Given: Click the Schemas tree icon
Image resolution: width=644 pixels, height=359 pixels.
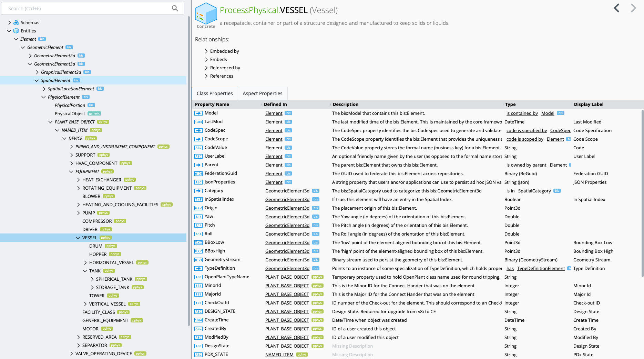Looking at the screenshot, I should 16,22.
